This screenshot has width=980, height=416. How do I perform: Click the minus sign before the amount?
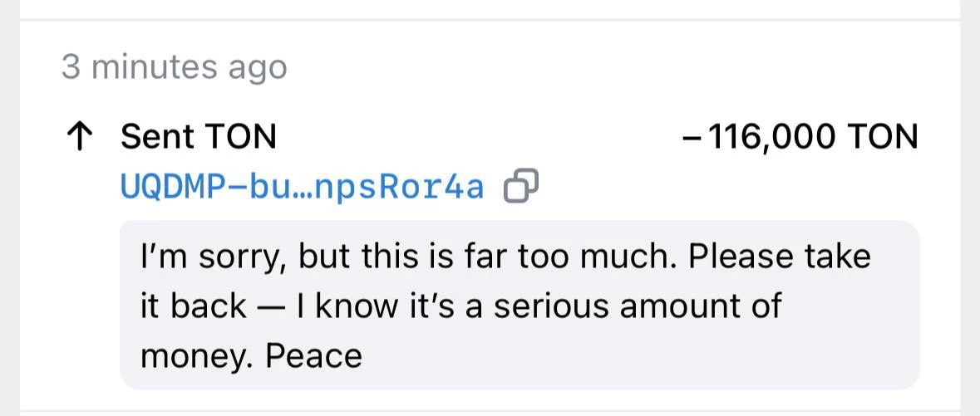click(x=690, y=137)
